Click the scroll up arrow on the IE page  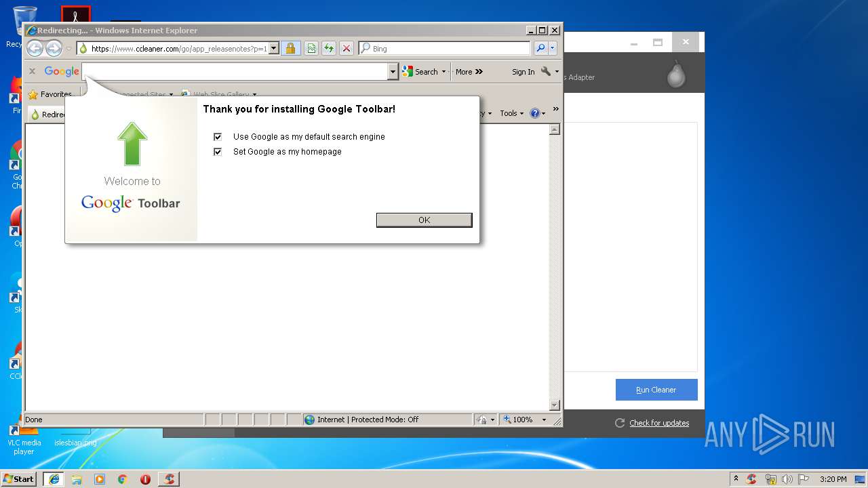tap(555, 129)
